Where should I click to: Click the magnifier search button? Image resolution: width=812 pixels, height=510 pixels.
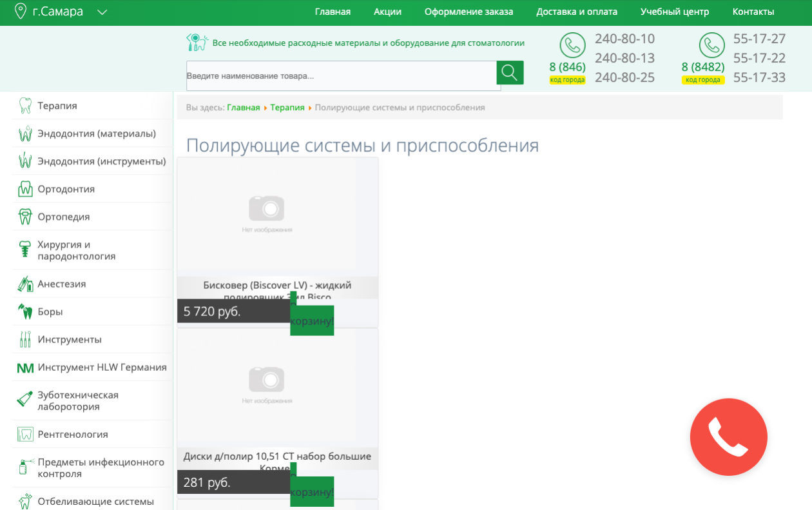coord(510,73)
